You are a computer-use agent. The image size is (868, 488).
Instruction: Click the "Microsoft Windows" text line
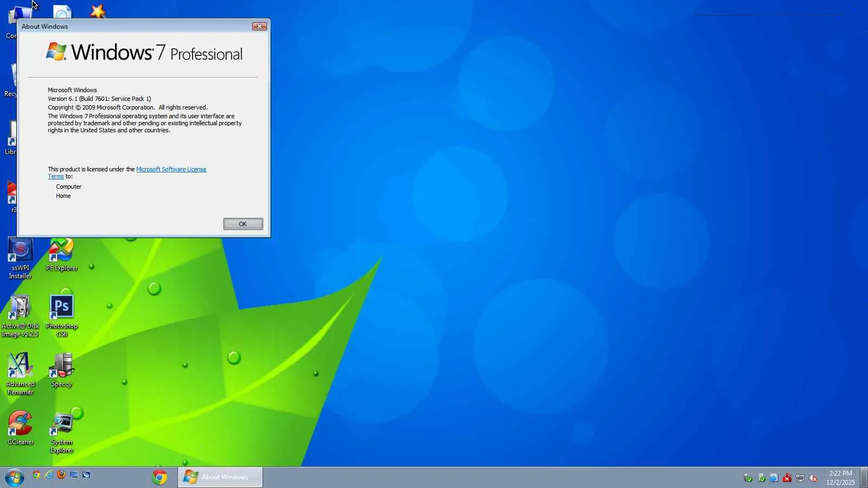tap(72, 90)
